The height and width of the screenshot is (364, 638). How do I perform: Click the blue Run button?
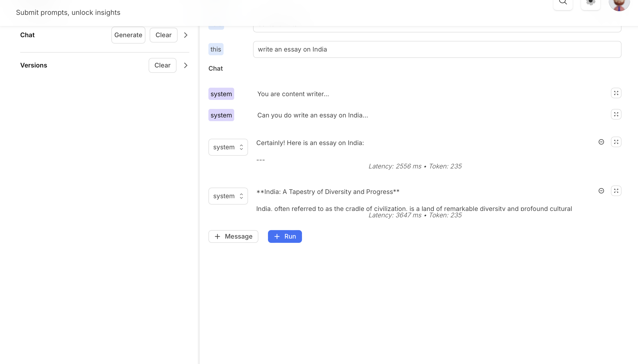click(285, 236)
